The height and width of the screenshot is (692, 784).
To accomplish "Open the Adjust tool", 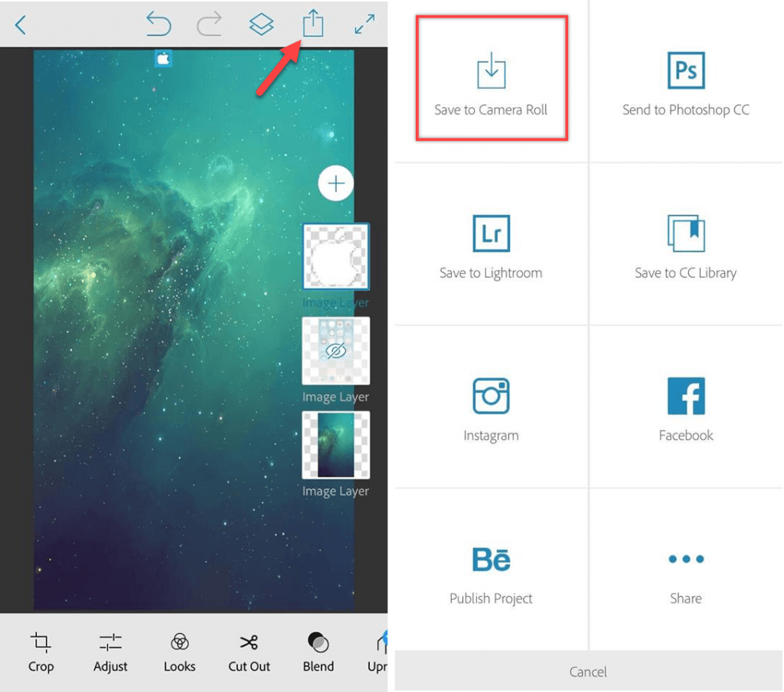I will (110, 651).
